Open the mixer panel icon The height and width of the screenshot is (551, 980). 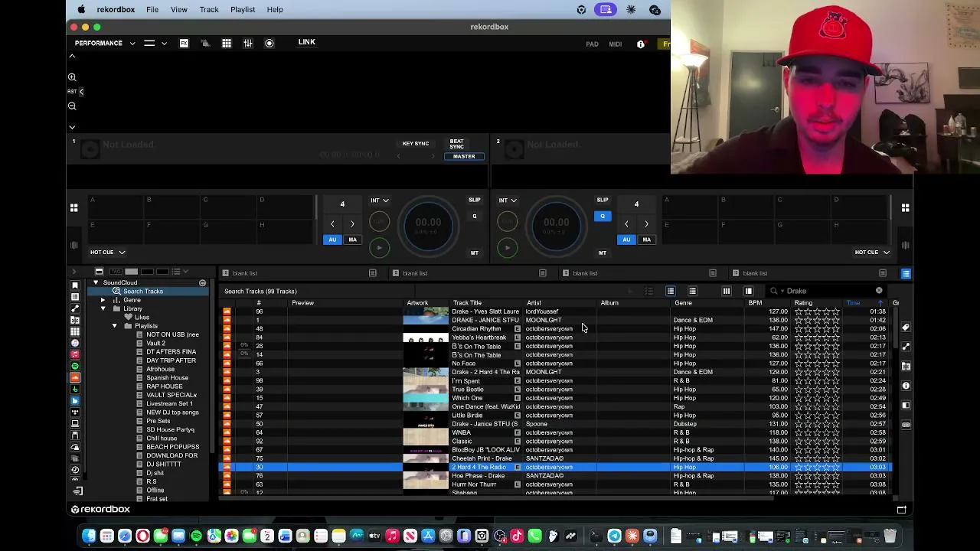pyautogui.click(x=248, y=44)
